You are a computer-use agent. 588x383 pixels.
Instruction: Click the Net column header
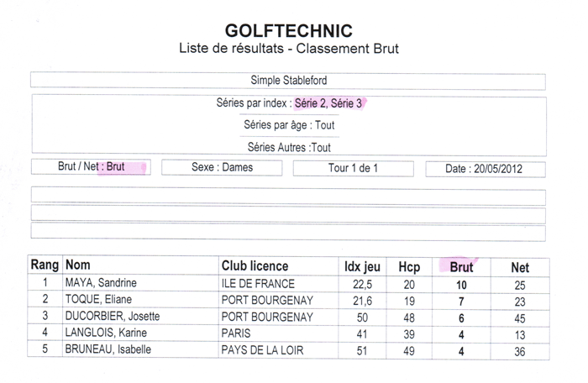click(520, 267)
